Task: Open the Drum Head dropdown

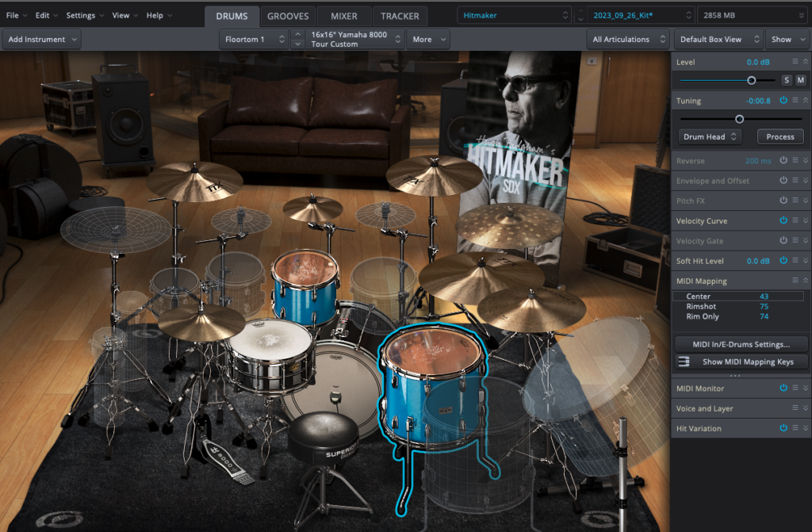Action: [x=710, y=136]
